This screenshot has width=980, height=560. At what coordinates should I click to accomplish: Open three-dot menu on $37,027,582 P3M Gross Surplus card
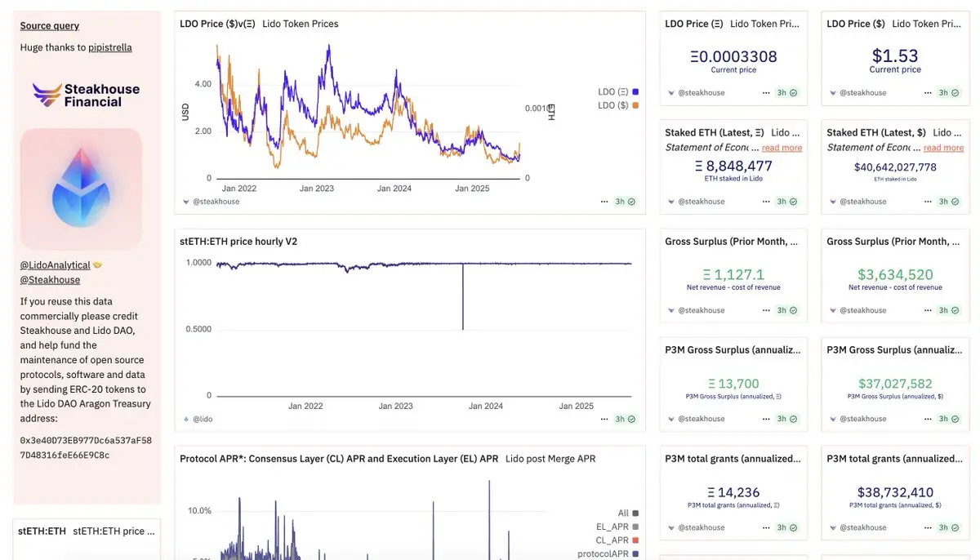928,419
